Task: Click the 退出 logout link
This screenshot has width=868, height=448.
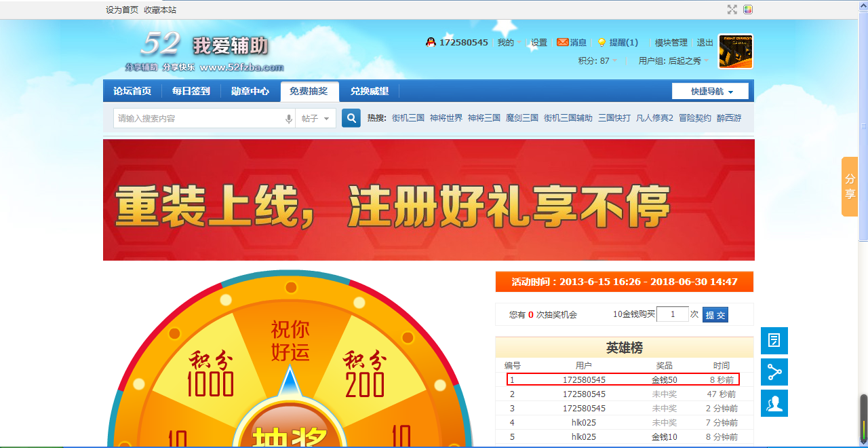Action: point(705,42)
